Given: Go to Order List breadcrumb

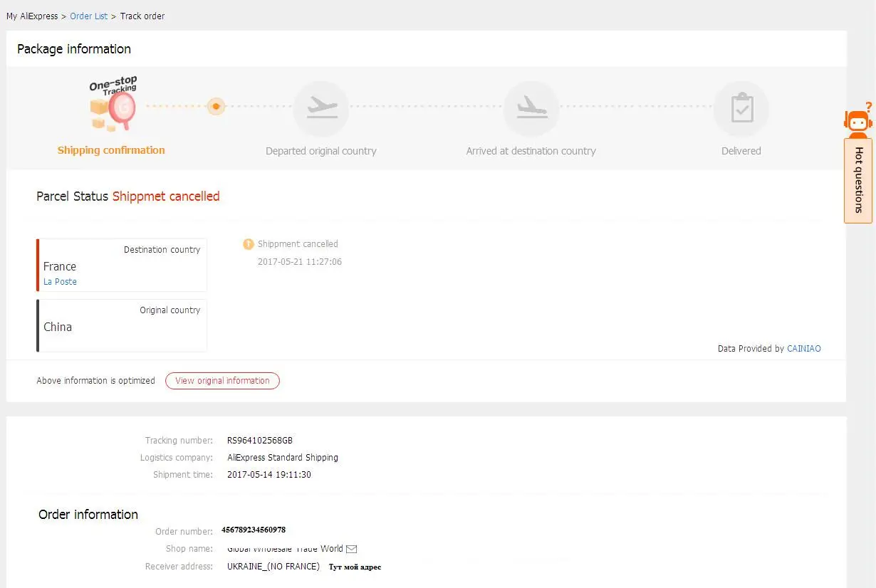Looking at the screenshot, I should click(89, 16).
